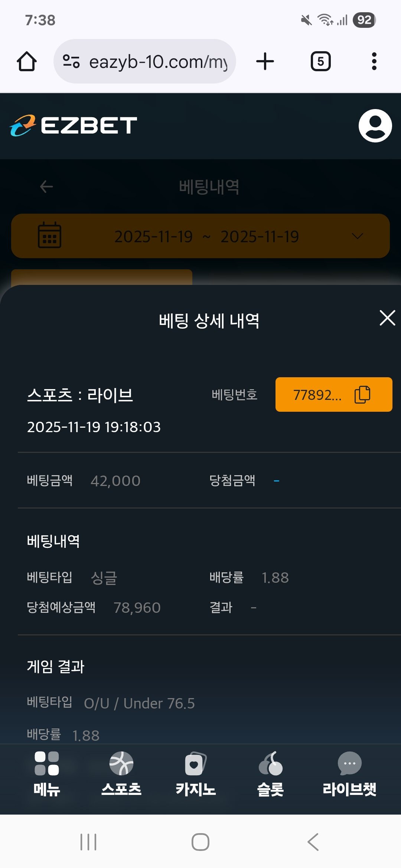Open site info icon in address bar
401x868 pixels.
click(71, 61)
